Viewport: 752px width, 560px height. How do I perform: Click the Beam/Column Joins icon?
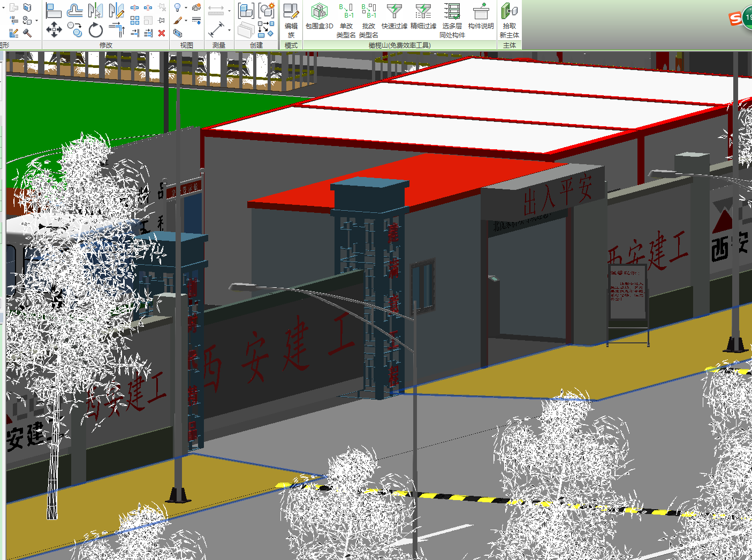(x=14, y=20)
